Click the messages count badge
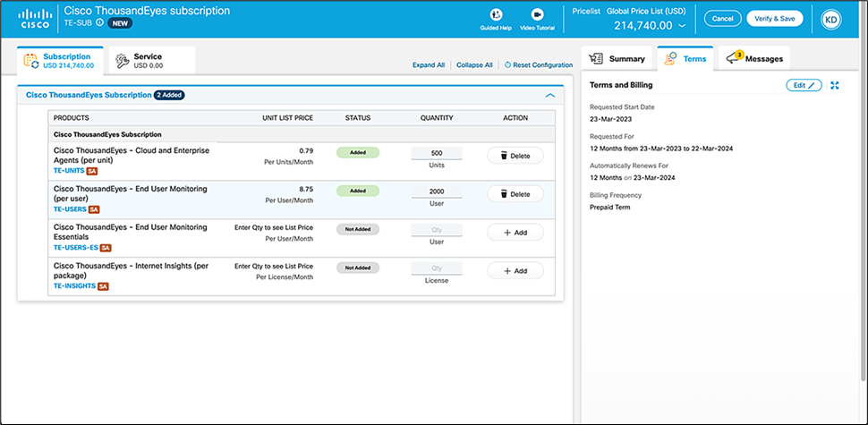Viewport: 868px width, 425px height. tap(739, 55)
